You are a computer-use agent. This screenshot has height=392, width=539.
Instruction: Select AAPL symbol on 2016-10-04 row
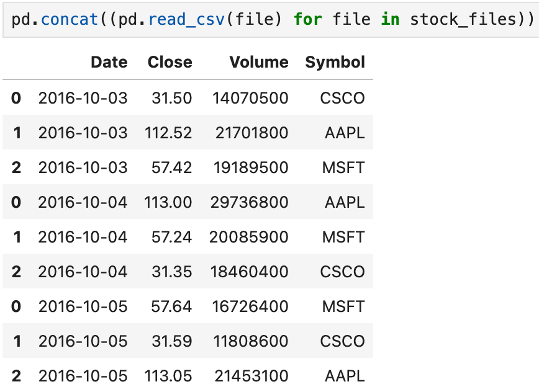click(x=345, y=202)
